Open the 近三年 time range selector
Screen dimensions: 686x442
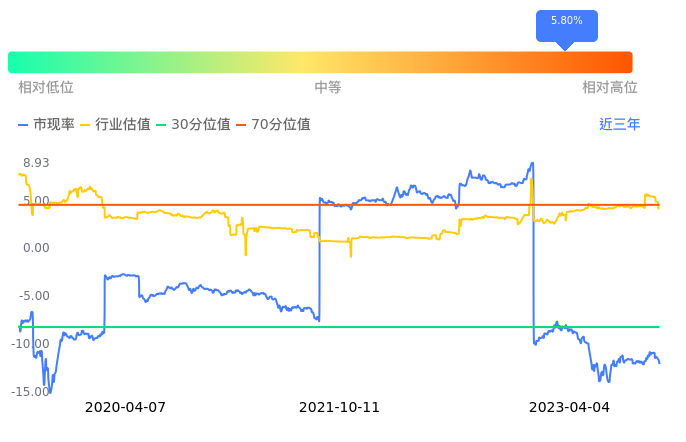619,125
